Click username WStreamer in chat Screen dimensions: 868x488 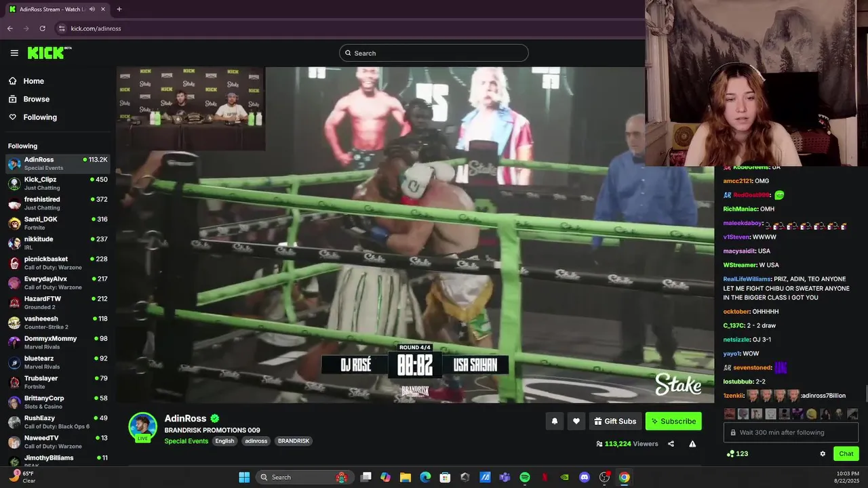point(739,265)
